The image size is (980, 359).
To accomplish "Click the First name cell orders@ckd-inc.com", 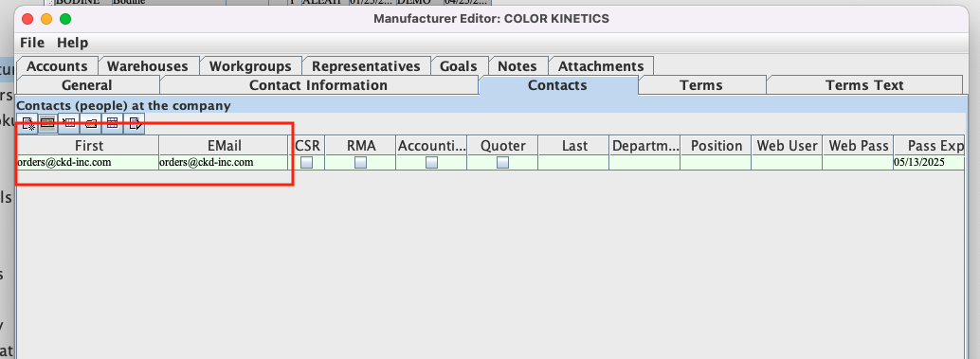I will (87, 162).
